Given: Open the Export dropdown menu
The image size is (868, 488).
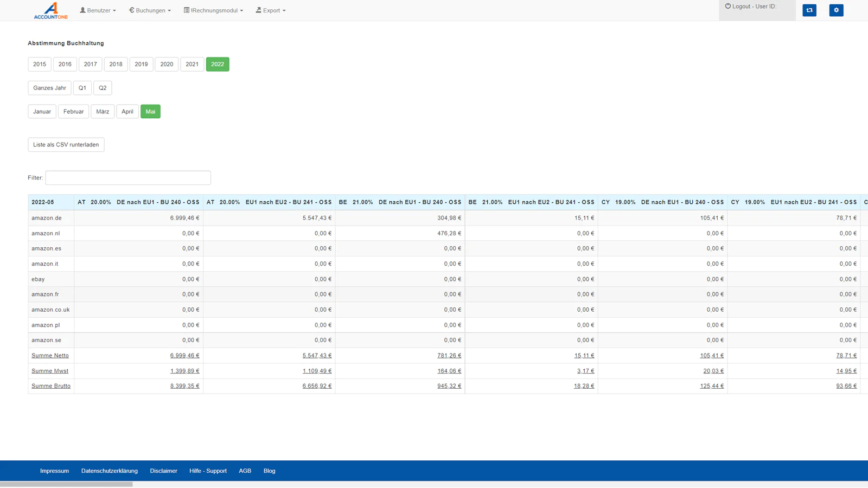Looking at the screenshot, I should (271, 10).
